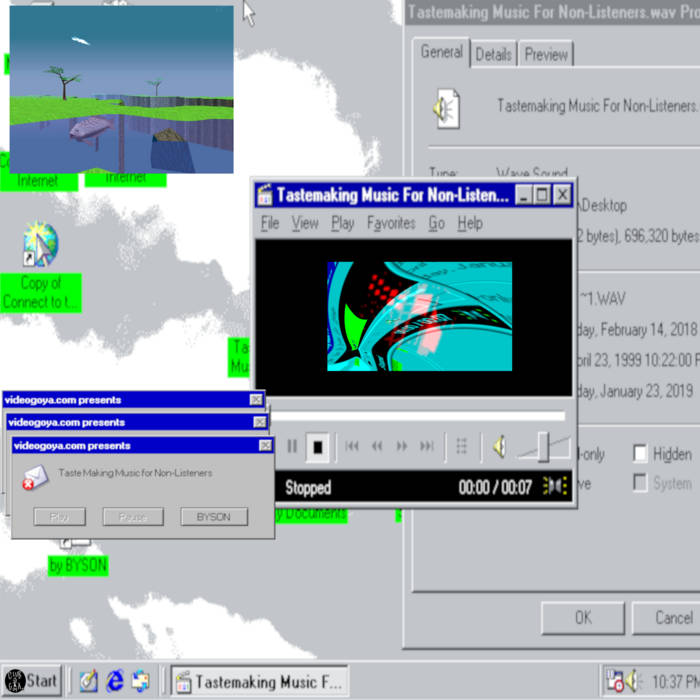
Task: Click the stereo indicator icon in status bar
Action: [554, 487]
